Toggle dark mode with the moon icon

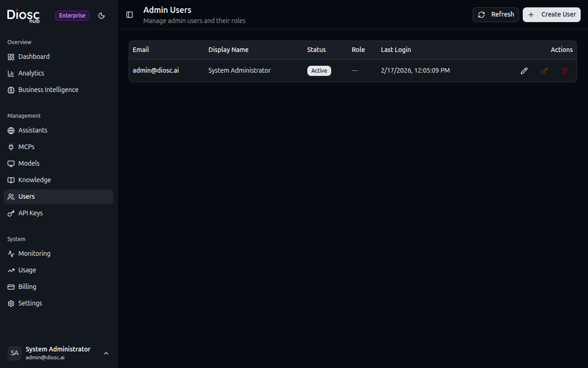click(x=102, y=15)
